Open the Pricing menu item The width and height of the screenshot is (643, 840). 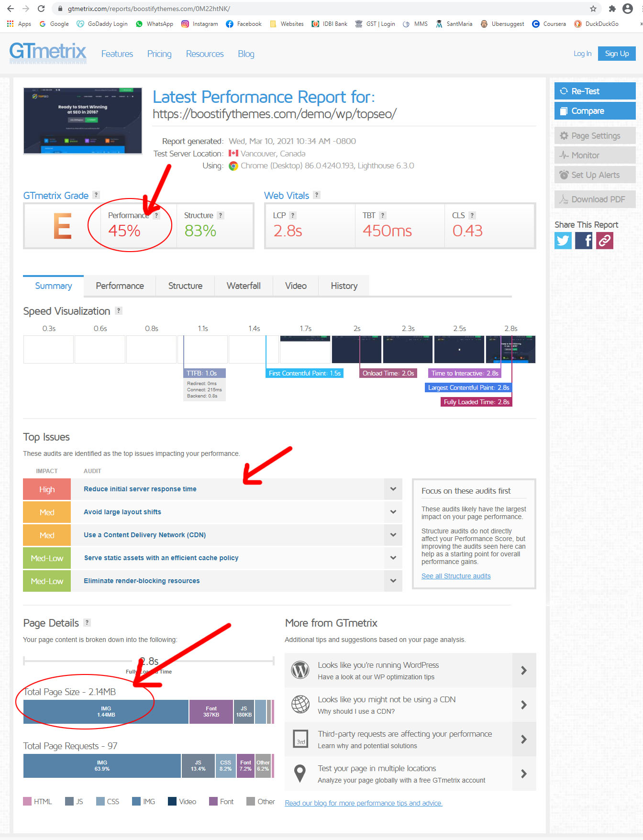[159, 54]
